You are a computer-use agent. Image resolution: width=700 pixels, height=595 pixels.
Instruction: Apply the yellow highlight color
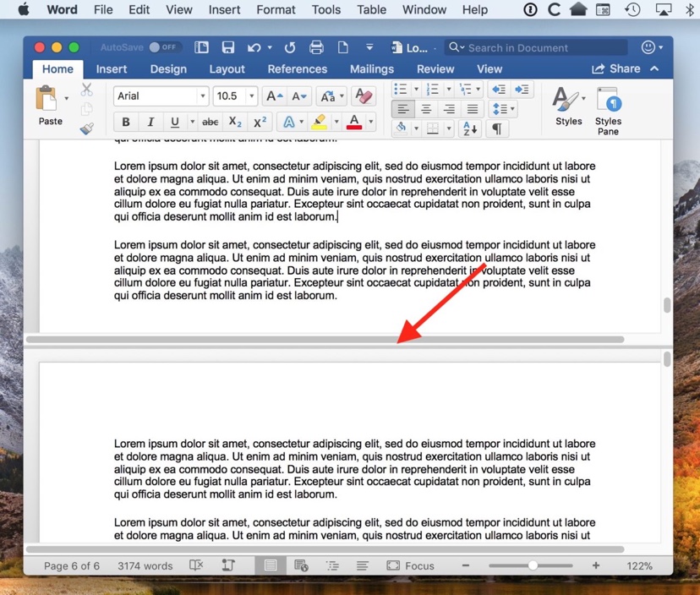click(x=319, y=122)
